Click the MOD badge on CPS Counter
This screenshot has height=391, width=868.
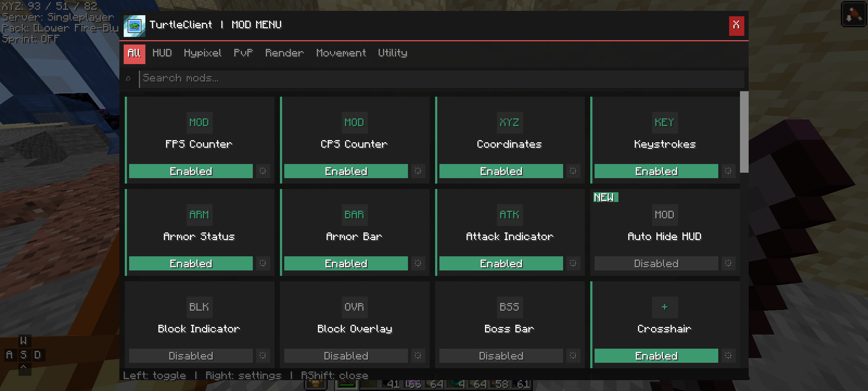coord(354,122)
